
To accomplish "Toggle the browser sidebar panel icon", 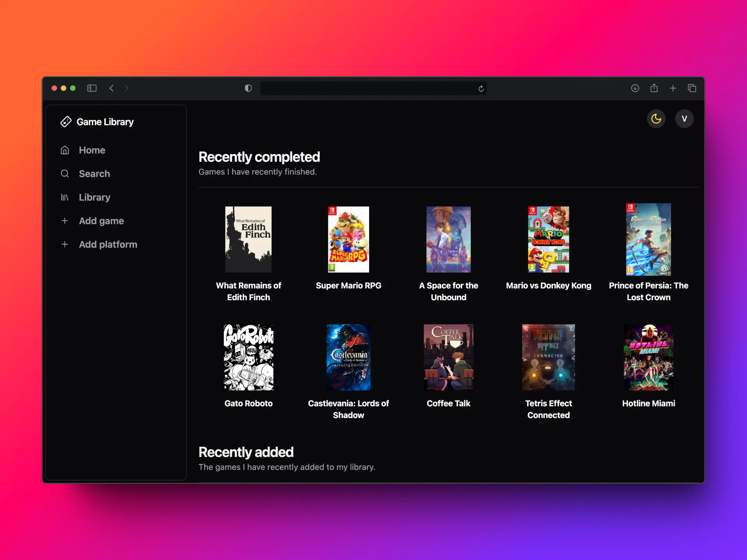I will tap(92, 88).
